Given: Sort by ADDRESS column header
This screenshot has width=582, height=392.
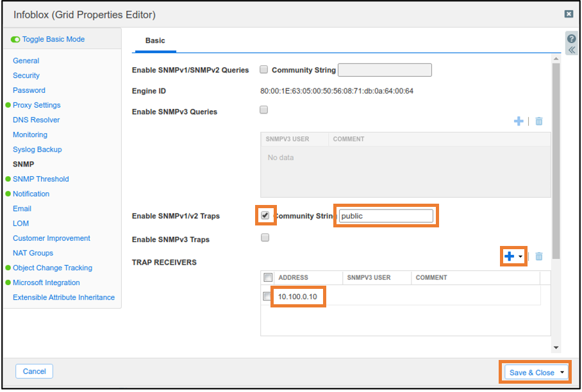Looking at the screenshot, I should click(293, 277).
